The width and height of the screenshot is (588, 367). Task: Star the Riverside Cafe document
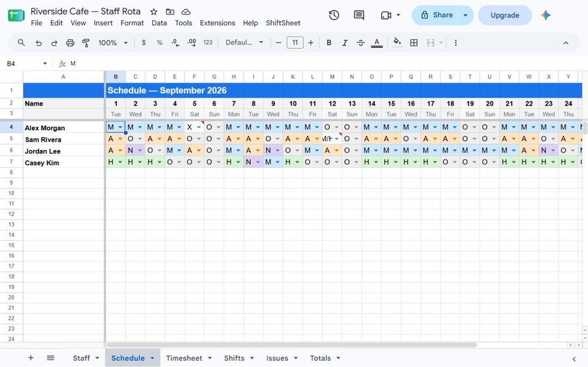pyautogui.click(x=154, y=12)
